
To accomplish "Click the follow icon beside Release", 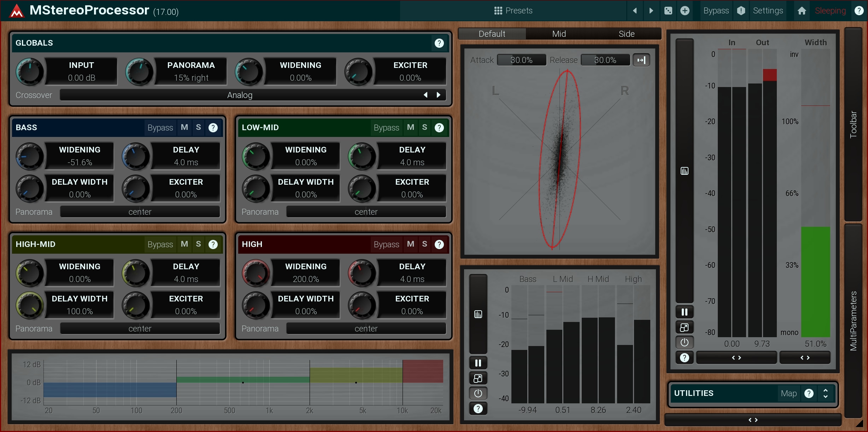I will pyautogui.click(x=641, y=60).
